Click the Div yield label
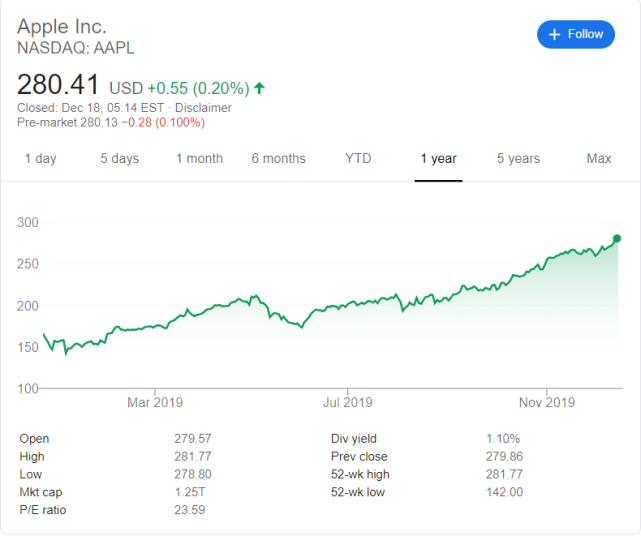 [x=354, y=439]
